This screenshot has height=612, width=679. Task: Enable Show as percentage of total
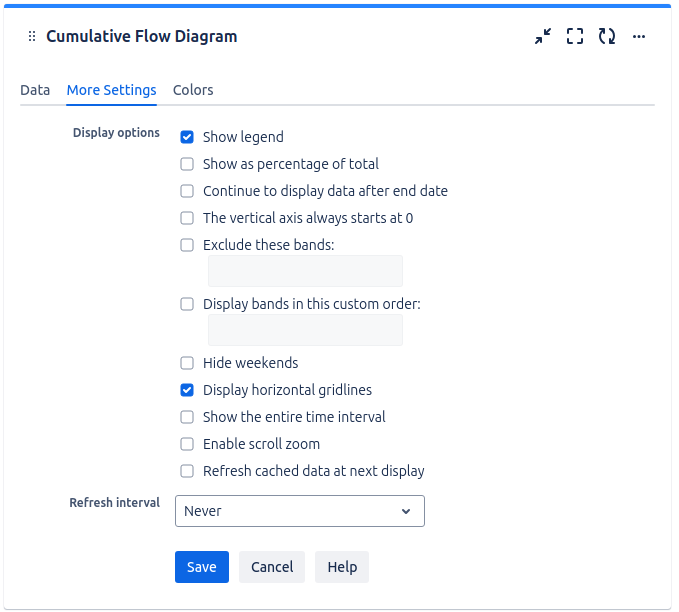click(x=187, y=164)
